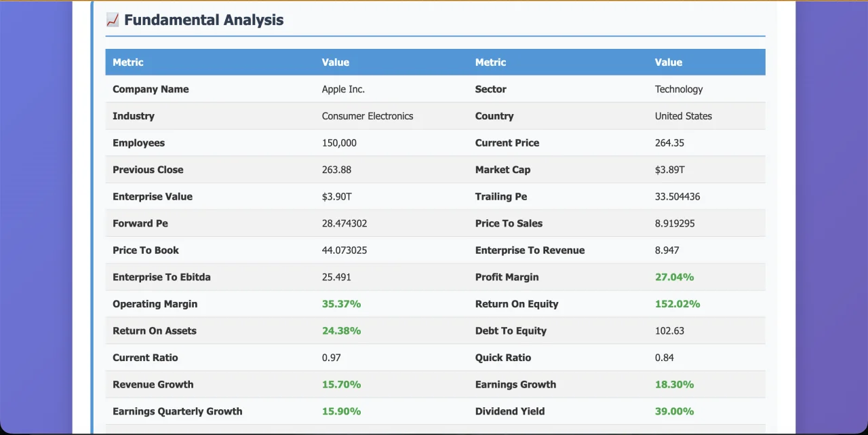Select the 25.491 value
Image resolution: width=868 pixels, height=435 pixels.
[x=336, y=277]
